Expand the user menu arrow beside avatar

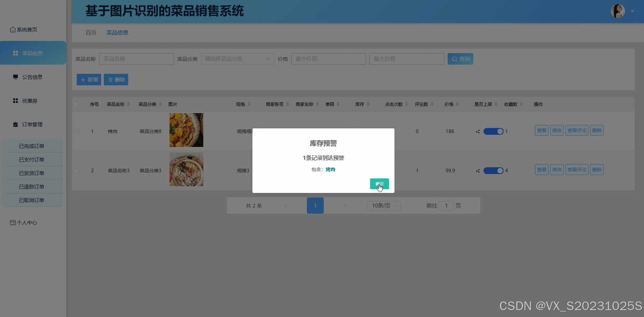(x=632, y=11)
